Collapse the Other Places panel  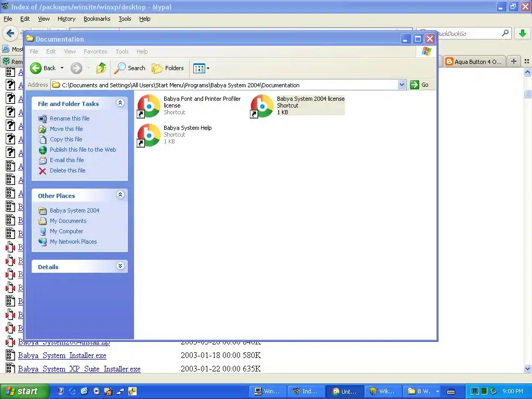coord(120,195)
